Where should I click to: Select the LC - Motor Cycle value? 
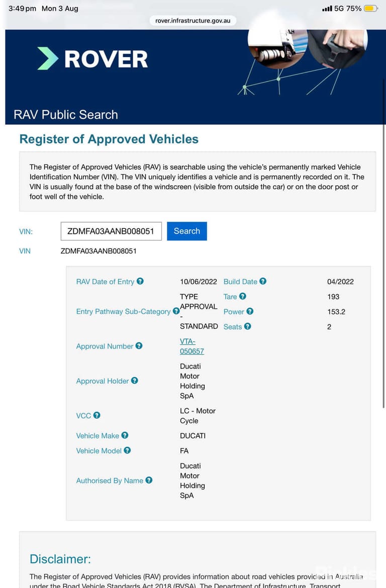(198, 416)
